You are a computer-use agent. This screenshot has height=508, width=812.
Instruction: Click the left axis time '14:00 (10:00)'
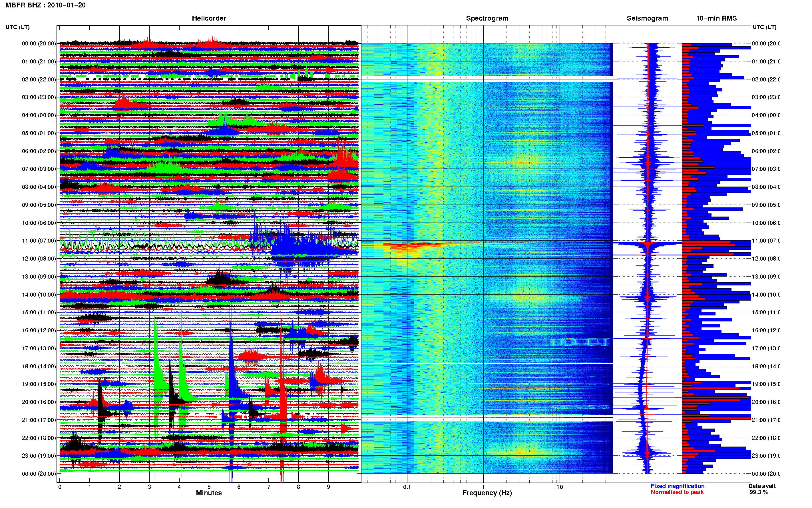[39, 295]
